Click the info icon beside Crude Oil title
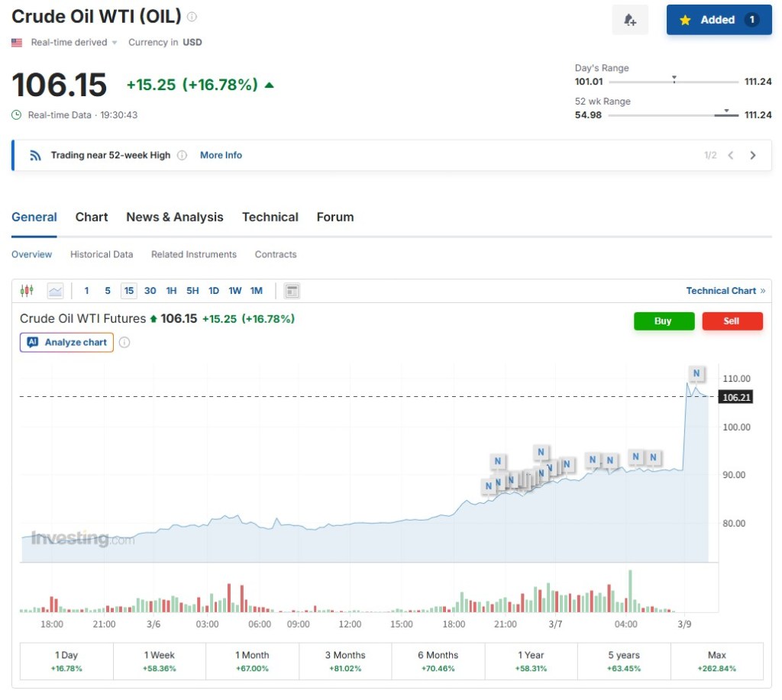The width and height of the screenshot is (782, 700). point(192,17)
